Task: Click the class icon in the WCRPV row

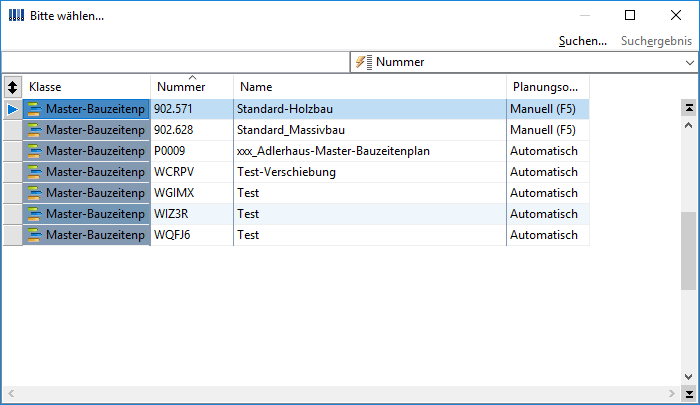Action: 34,172
